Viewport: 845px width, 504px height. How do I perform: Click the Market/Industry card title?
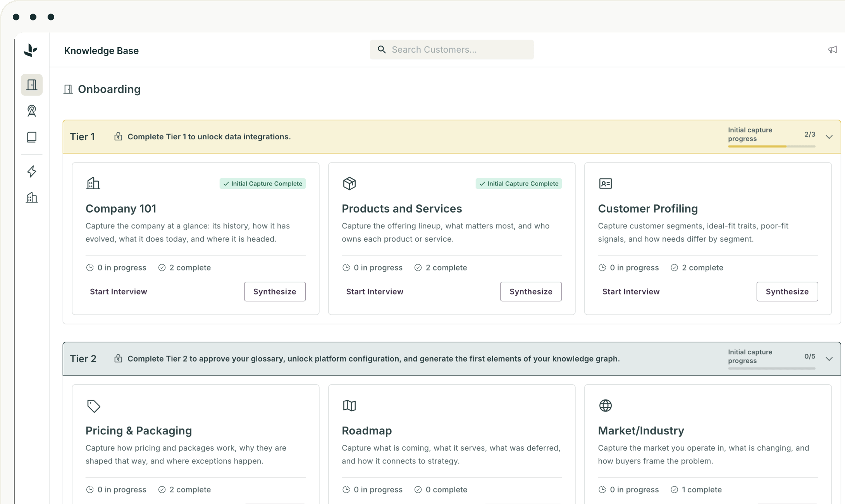pyautogui.click(x=641, y=430)
